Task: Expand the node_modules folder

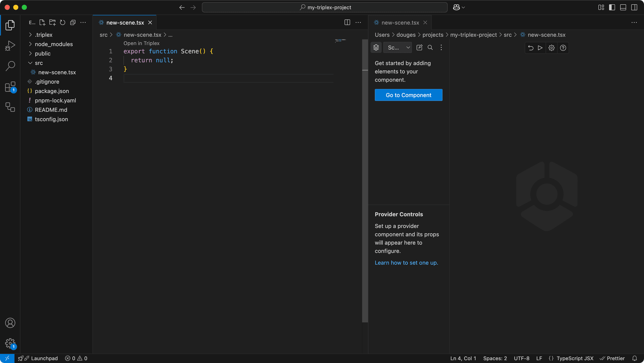Action: point(54,44)
